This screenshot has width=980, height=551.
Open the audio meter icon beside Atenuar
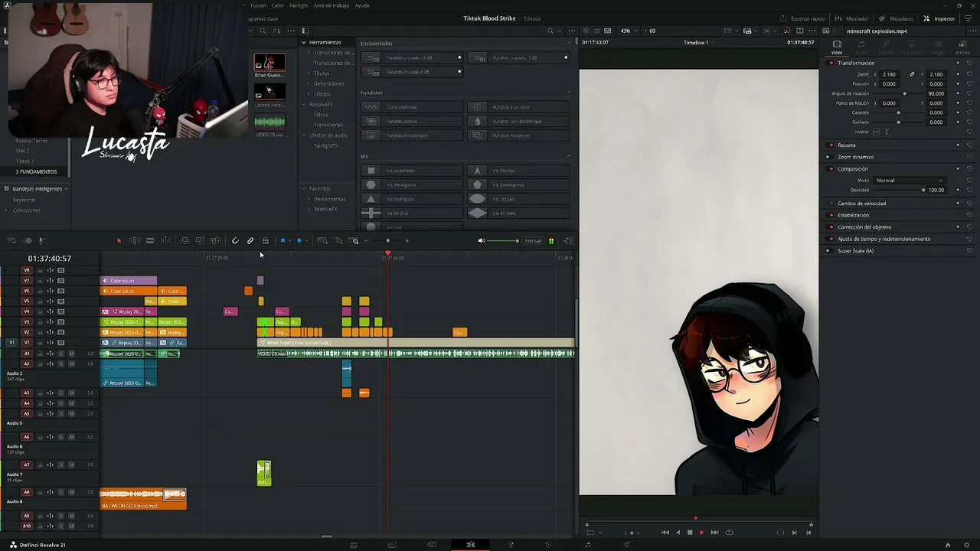click(551, 241)
